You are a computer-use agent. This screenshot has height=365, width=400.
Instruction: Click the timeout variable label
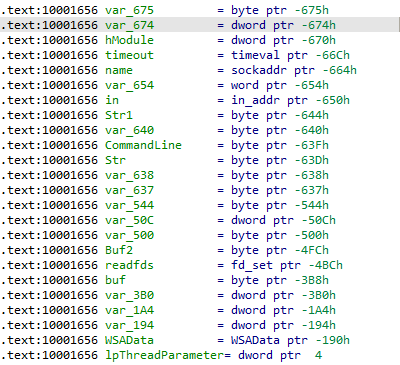tap(129, 55)
